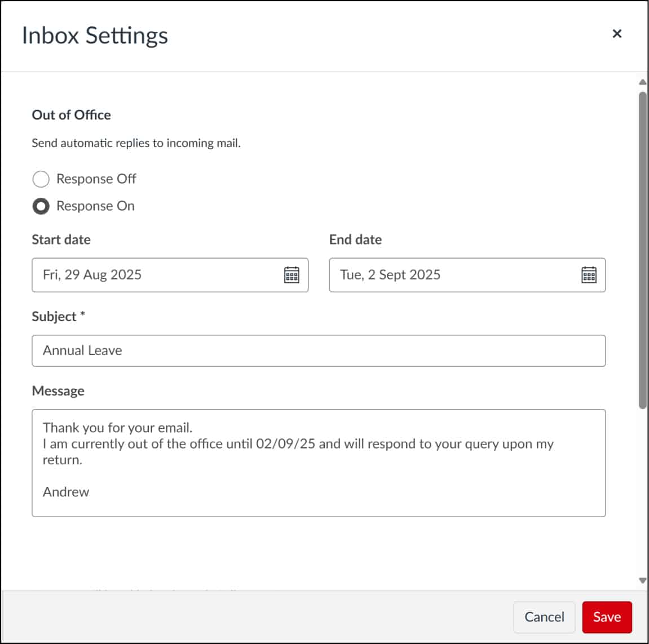Click the vertical scrollbar thumb
649x644 pixels.
[642, 248]
